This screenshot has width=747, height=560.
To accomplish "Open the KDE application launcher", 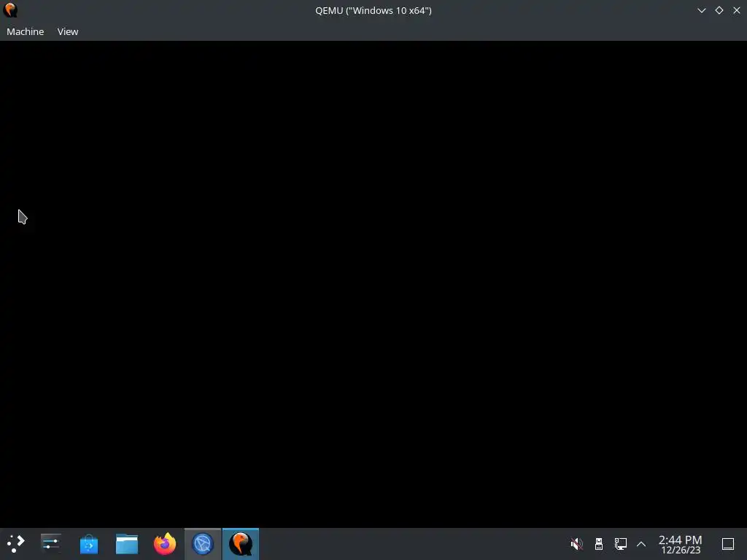I will 16,543.
